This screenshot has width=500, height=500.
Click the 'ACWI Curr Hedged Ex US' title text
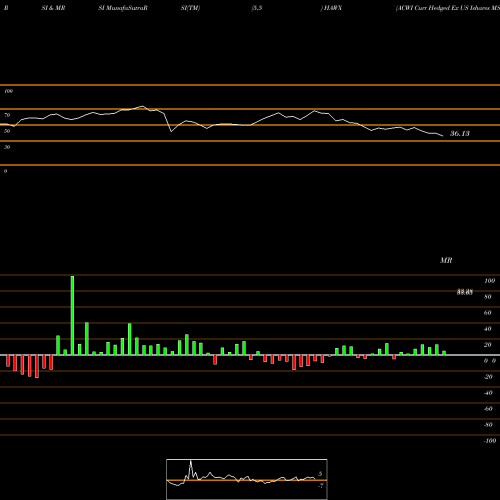pyautogui.click(x=432, y=8)
